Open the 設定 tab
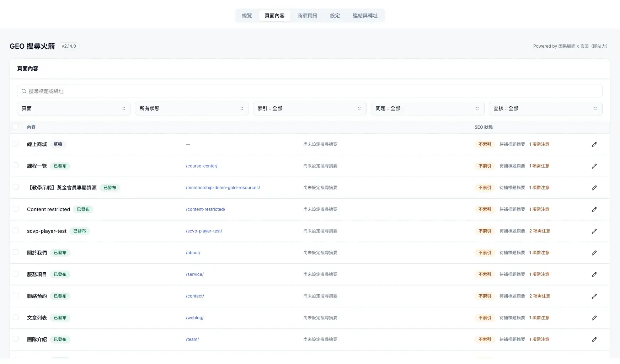 tap(335, 16)
